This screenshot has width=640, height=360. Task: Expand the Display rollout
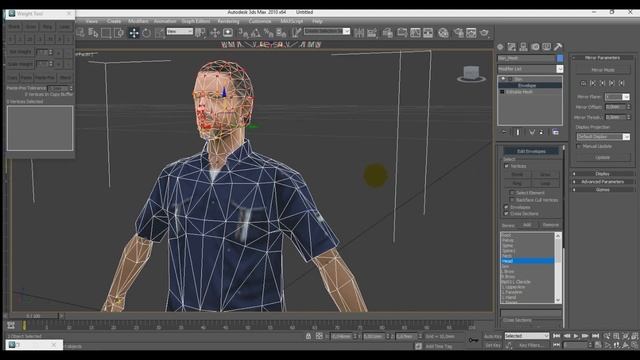point(602,174)
